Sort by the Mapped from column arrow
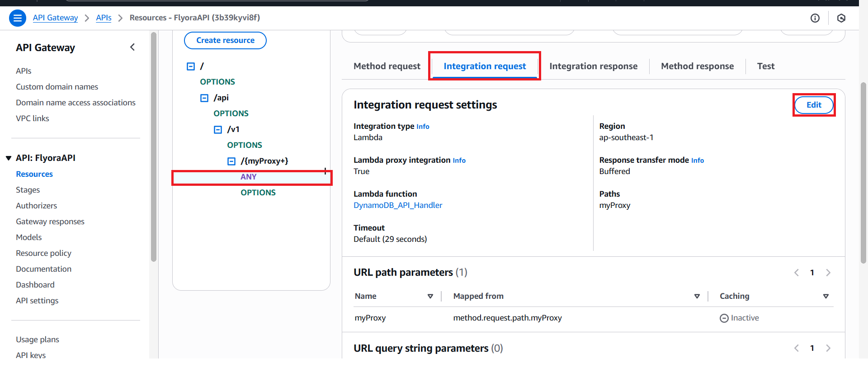Viewport: 868px width, 382px height. click(697, 297)
